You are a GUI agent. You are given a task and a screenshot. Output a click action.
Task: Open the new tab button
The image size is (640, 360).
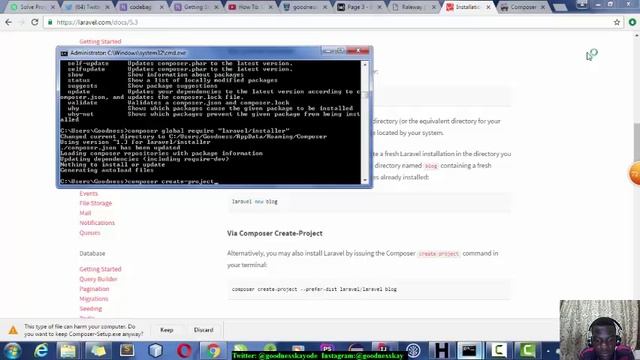point(560,7)
